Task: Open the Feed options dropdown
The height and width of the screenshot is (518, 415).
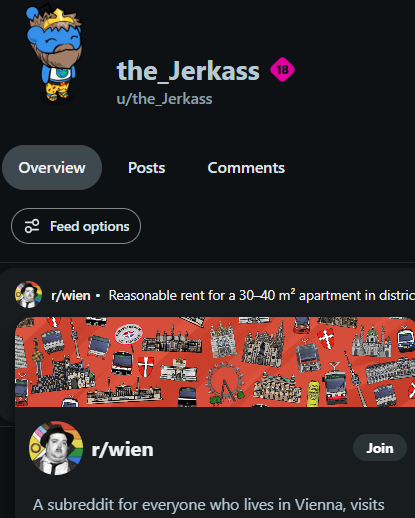Action: point(76,226)
